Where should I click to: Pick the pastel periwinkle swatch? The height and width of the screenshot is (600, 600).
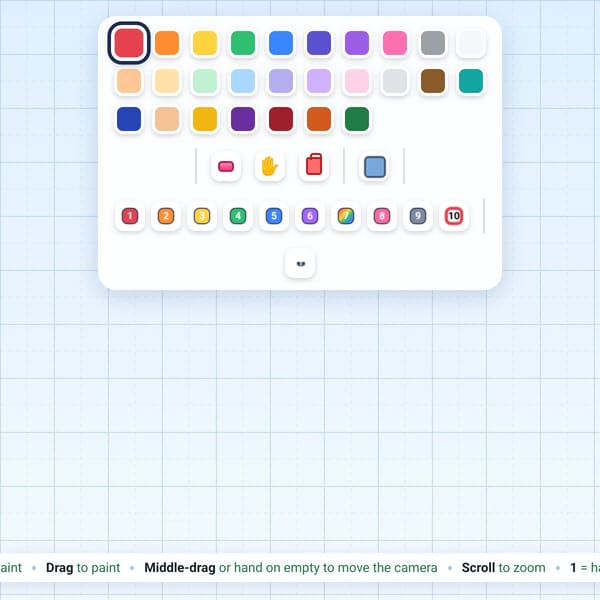click(x=281, y=81)
